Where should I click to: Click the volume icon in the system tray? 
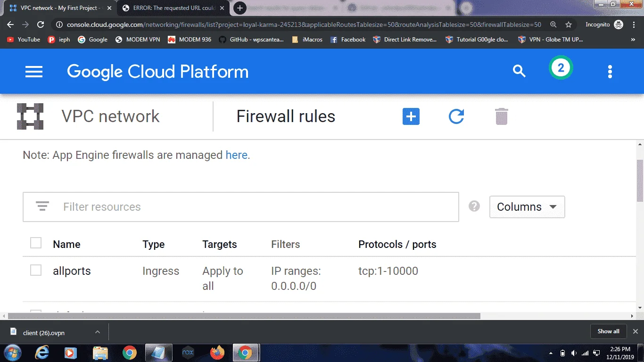click(x=574, y=353)
